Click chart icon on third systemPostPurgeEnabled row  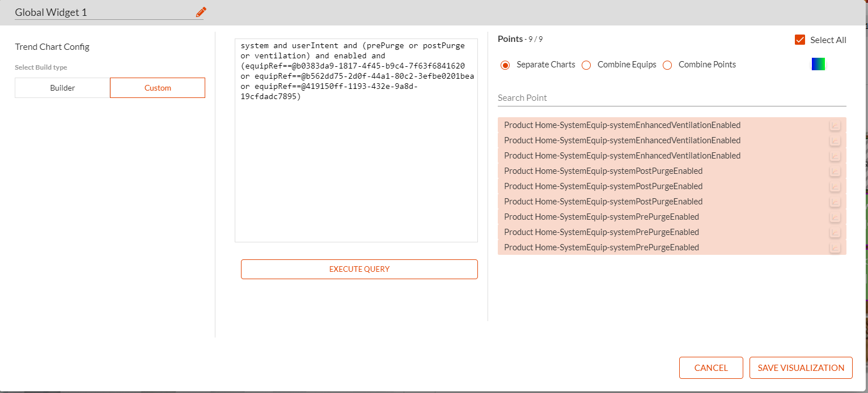point(835,202)
